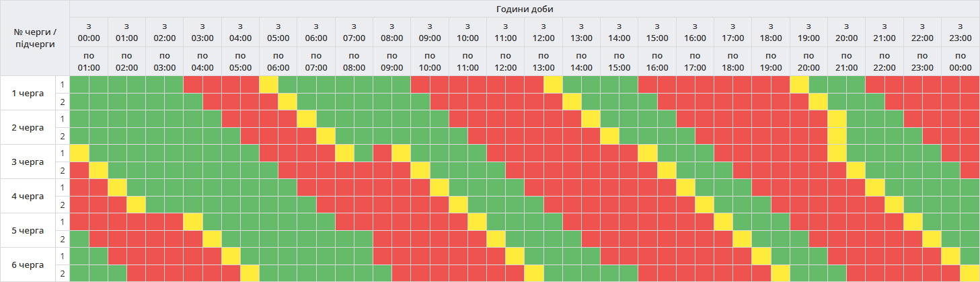Click yellow cell of 5 черга subqueue 1 in 03:00 hour
The width and height of the screenshot is (980, 282).
tap(193, 221)
